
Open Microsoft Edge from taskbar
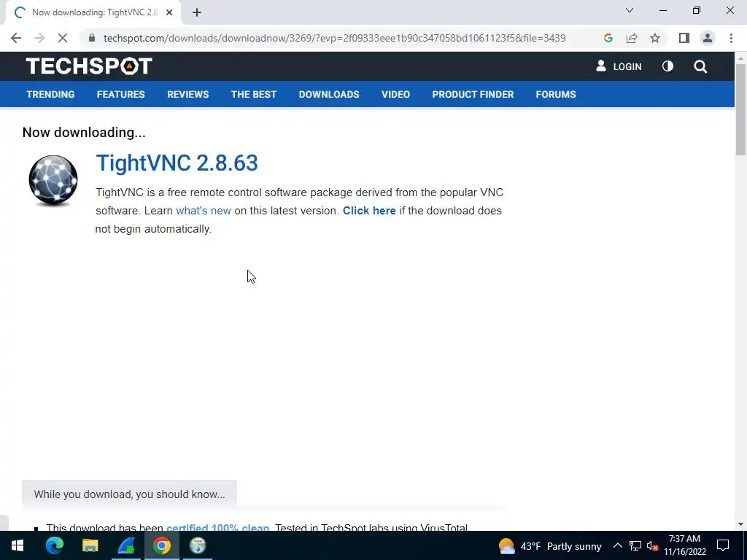click(54, 545)
